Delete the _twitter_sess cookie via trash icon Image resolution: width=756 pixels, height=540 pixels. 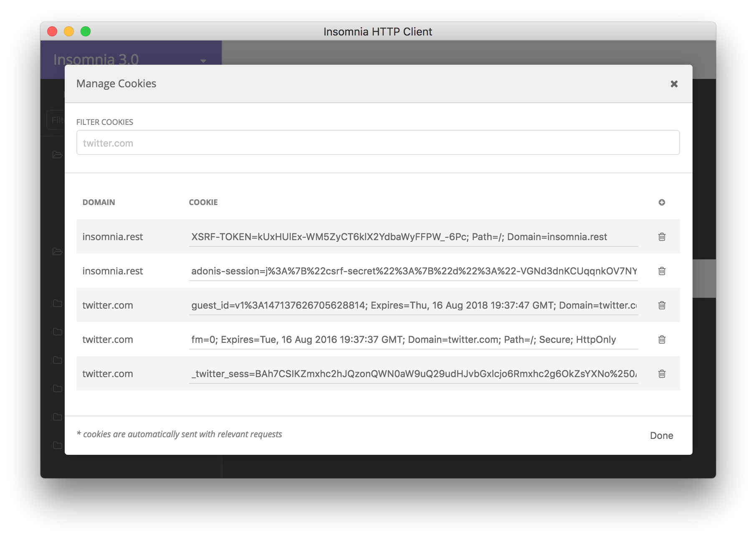pos(662,374)
